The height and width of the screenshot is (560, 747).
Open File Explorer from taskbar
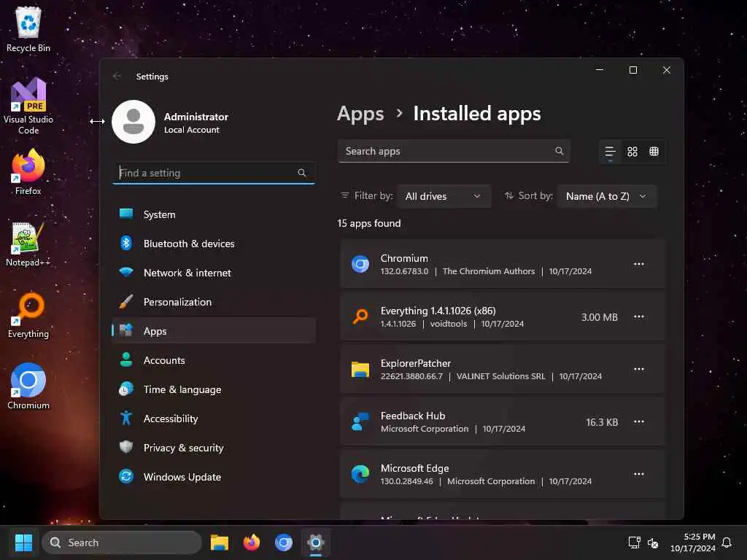pos(219,542)
